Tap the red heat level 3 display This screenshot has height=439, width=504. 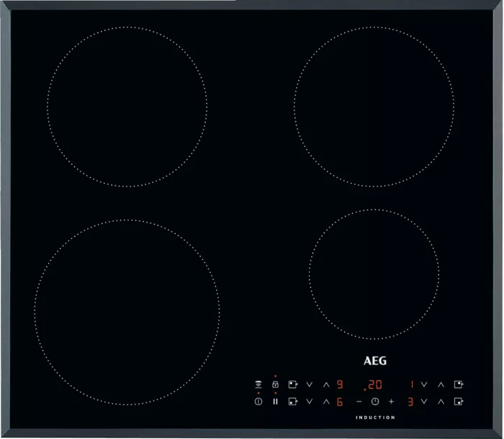(410, 402)
